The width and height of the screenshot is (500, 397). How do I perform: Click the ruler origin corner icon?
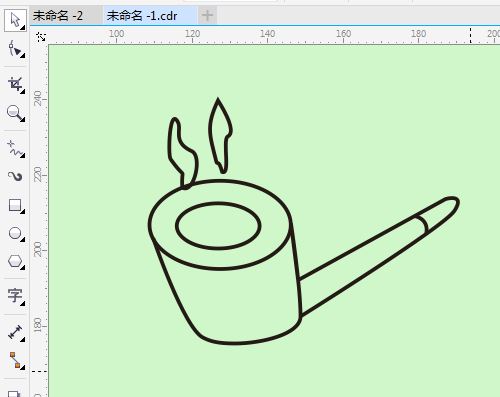pos(41,37)
